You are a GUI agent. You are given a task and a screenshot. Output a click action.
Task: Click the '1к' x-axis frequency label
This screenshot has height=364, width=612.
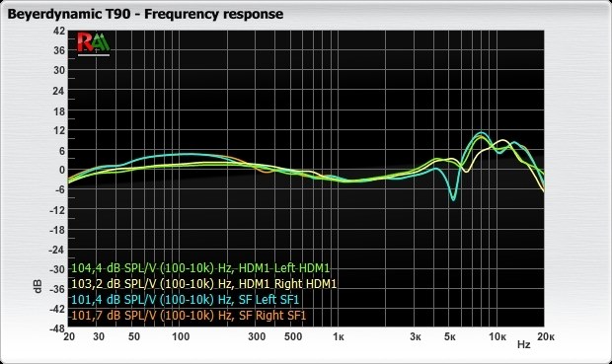(x=339, y=336)
